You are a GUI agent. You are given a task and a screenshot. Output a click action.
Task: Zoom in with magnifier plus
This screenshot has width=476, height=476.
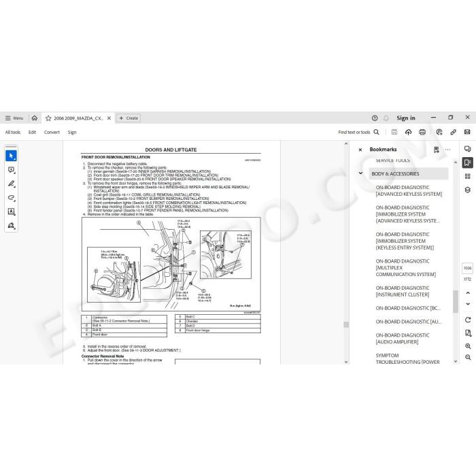pos(468,346)
